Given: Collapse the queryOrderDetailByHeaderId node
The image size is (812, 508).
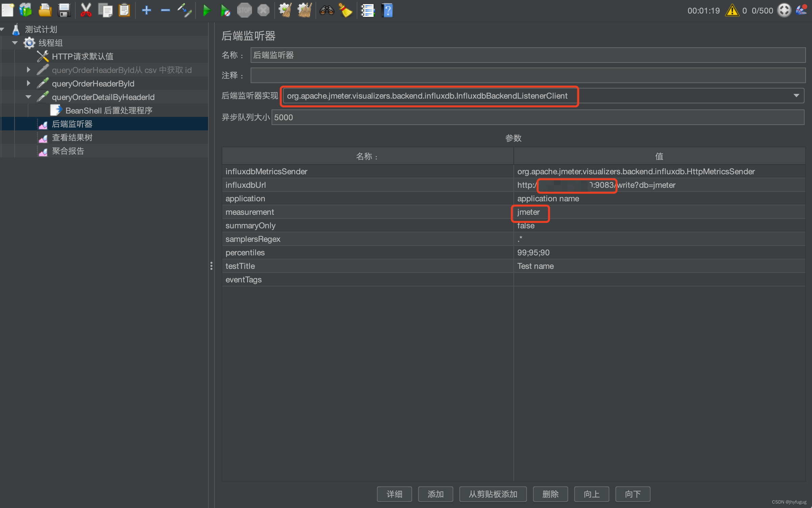Looking at the screenshot, I should click(x=28, y=97).
